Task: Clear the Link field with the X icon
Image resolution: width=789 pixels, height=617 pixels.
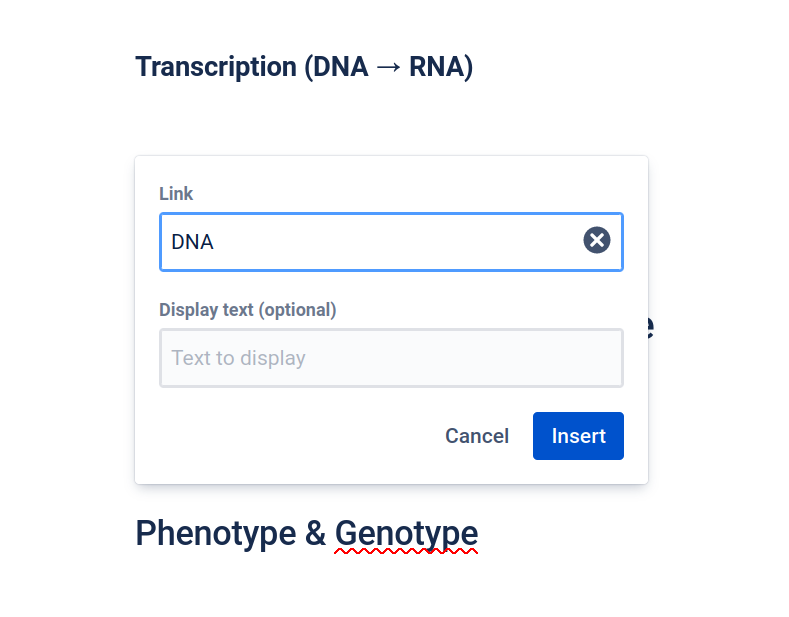Action: [597, 240]
